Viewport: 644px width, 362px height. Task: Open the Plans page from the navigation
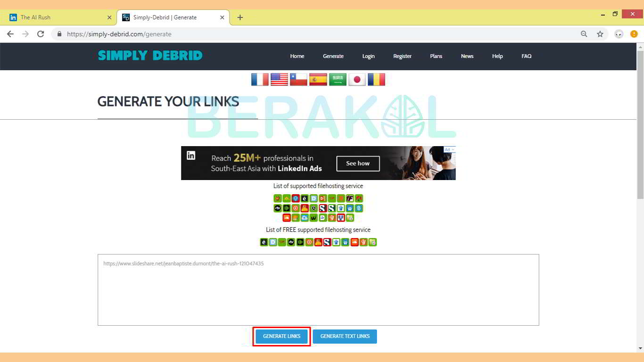[436, 56]
